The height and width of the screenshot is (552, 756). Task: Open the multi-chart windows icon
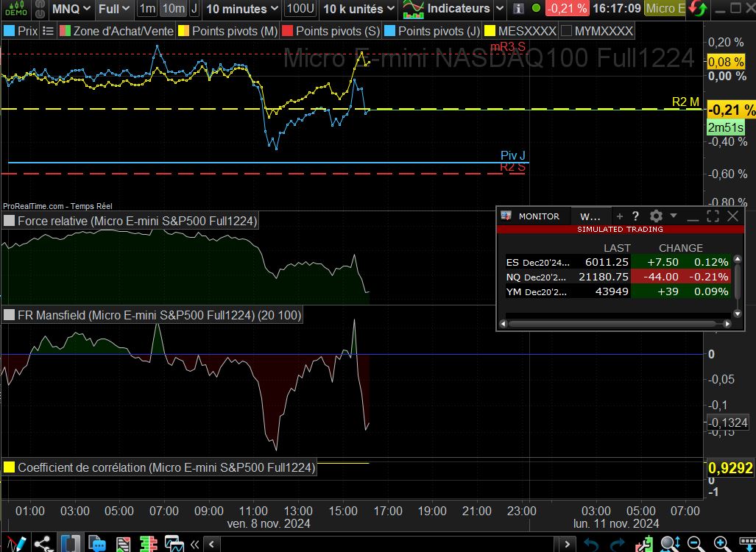click(x=174, y=544)
